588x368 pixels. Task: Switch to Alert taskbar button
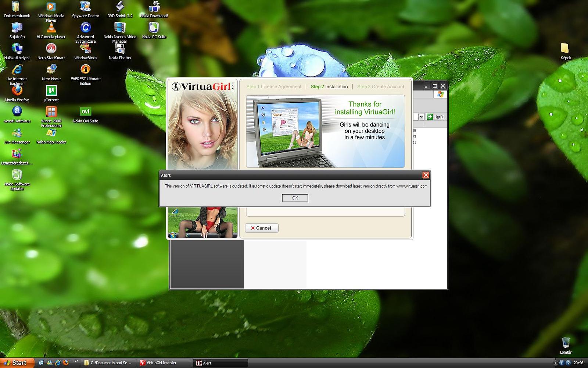click(x=220, y=363)
